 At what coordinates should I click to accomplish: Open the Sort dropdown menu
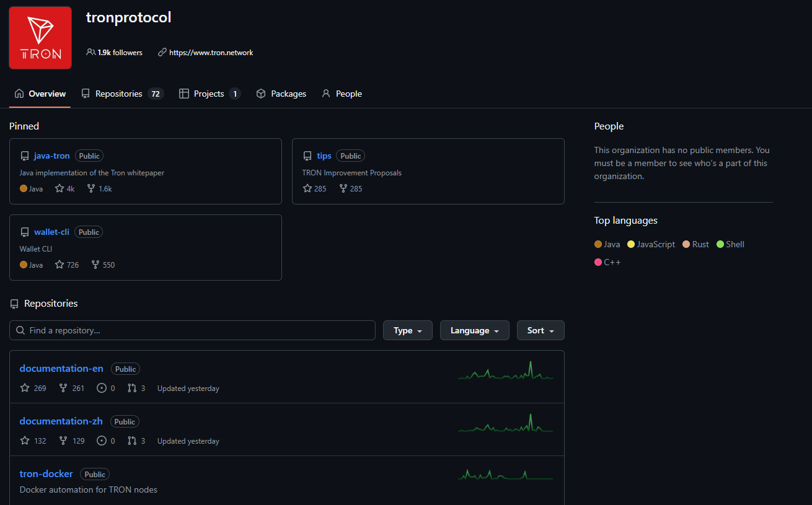[x=540, y=330]
